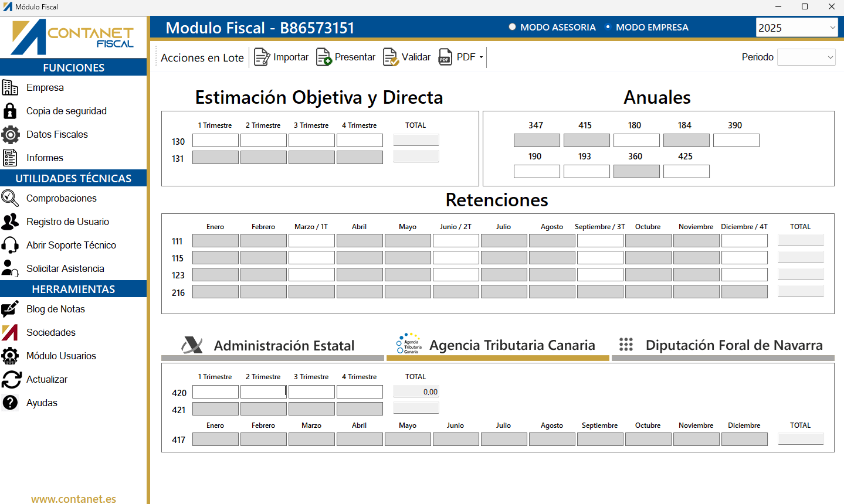Viewport: 844px width, 504px height.
Task: Click model 130 1 Trimestre field
Action: click(x=215, y=141)
